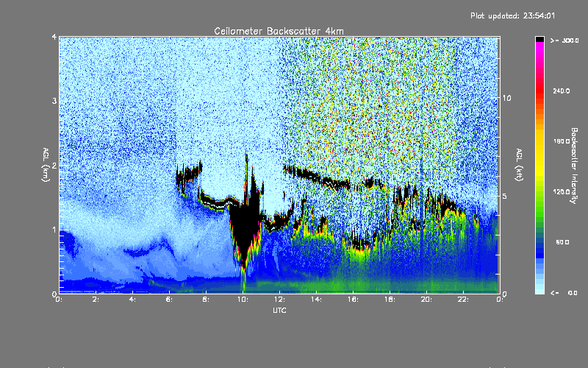Click the pale cyan bottom of the colorbar
Screen dimensions: 588x368
click(x=539, y=289)
